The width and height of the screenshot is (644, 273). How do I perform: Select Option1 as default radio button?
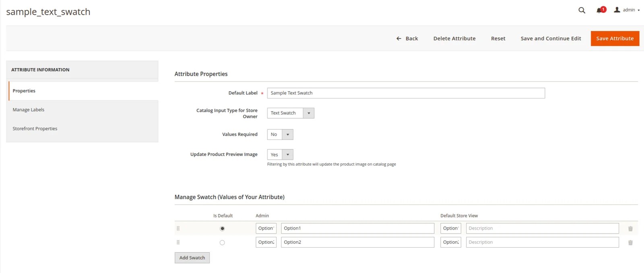[x=222, y=228]
